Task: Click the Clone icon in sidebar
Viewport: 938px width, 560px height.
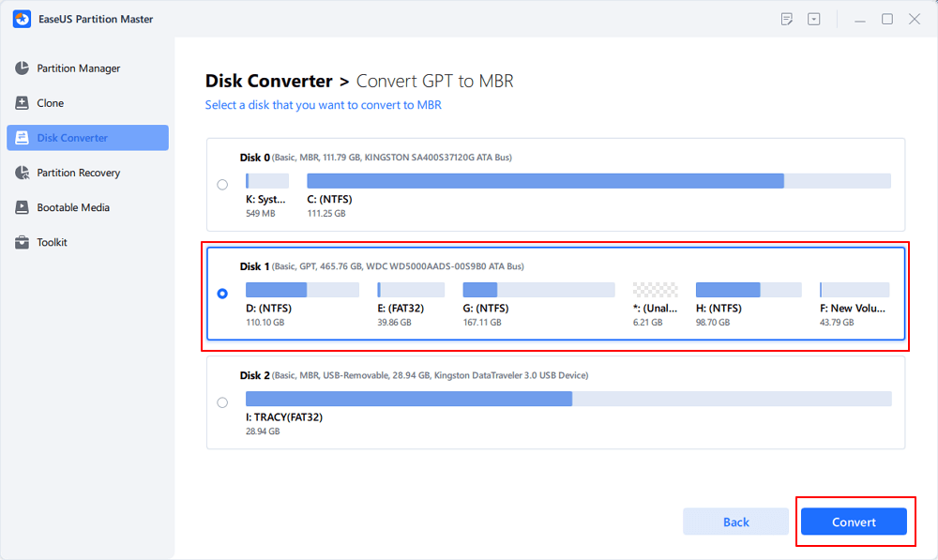Action: (x=22, y=103)
